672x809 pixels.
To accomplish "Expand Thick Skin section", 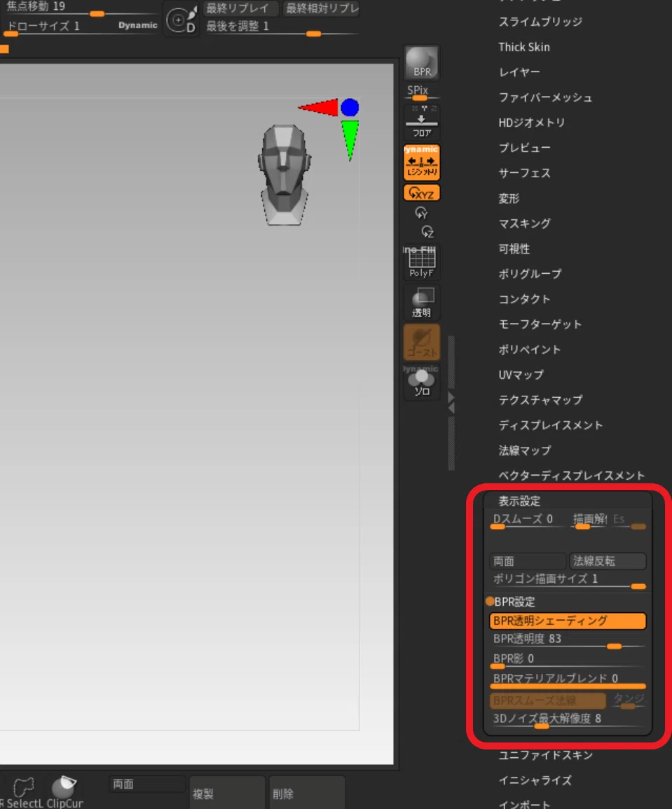I will point(524,47).
